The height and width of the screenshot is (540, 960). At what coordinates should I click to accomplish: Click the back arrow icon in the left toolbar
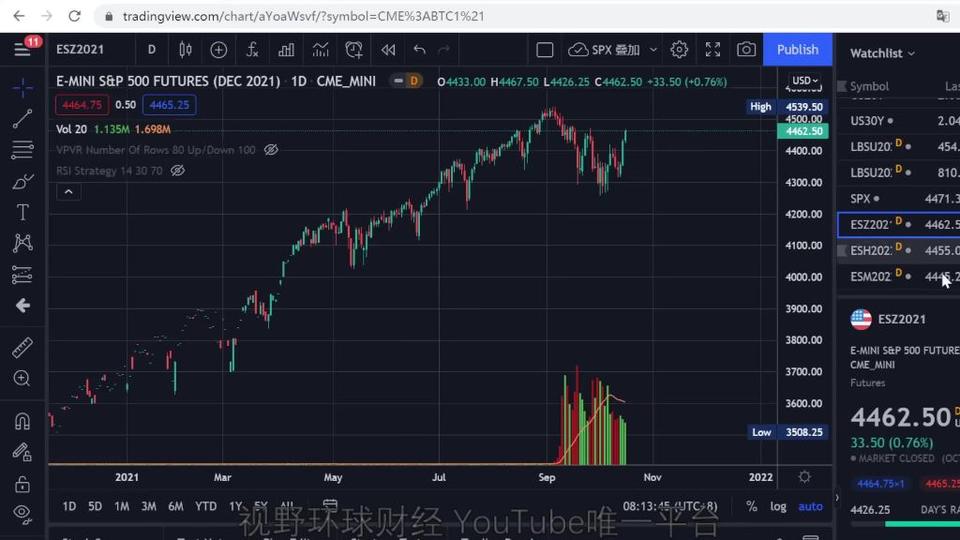pyautogui.click(x=23, y=306)
